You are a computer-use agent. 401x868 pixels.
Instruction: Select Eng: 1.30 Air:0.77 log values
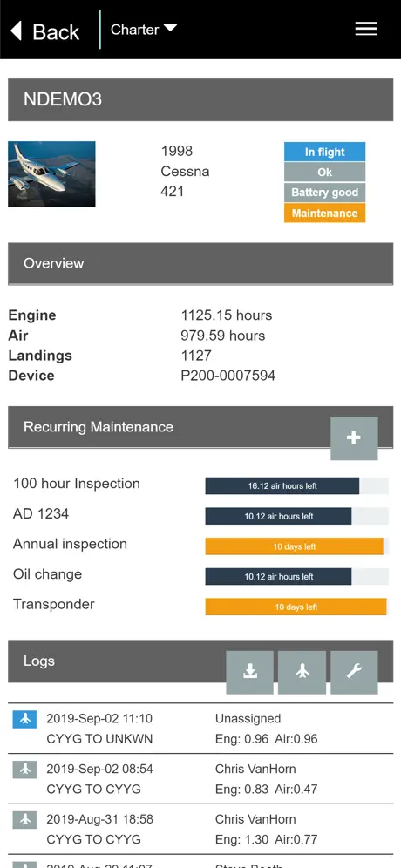click(267, 839)
